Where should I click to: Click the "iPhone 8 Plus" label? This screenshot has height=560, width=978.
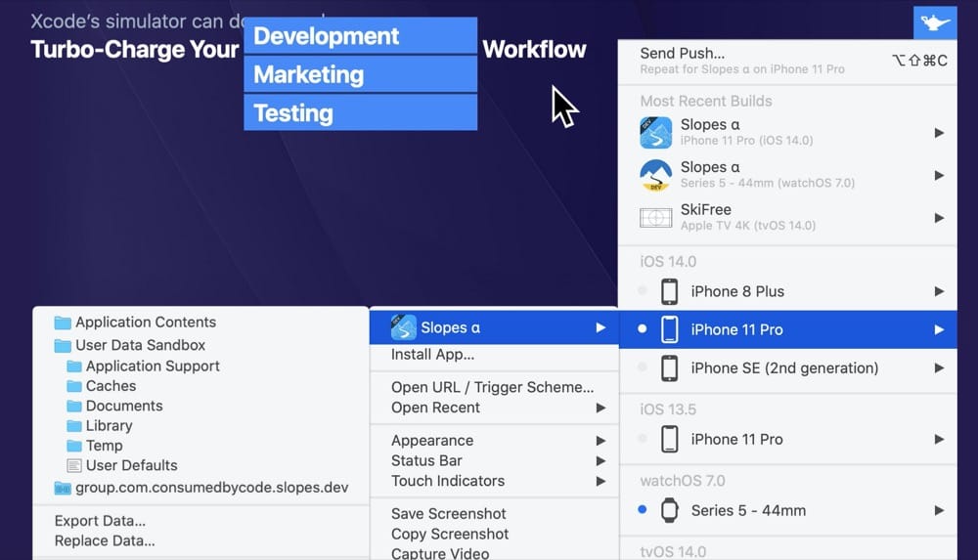(737, 291)
